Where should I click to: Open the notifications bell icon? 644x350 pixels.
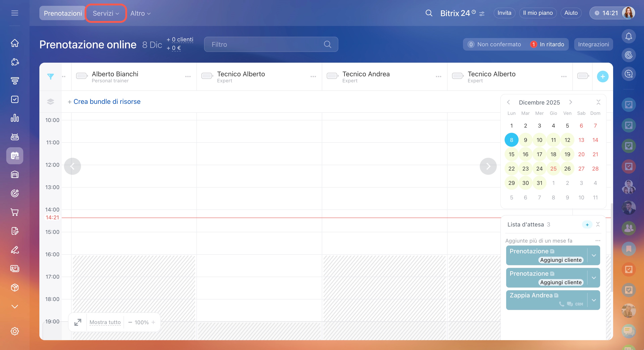tap(628, 36)
